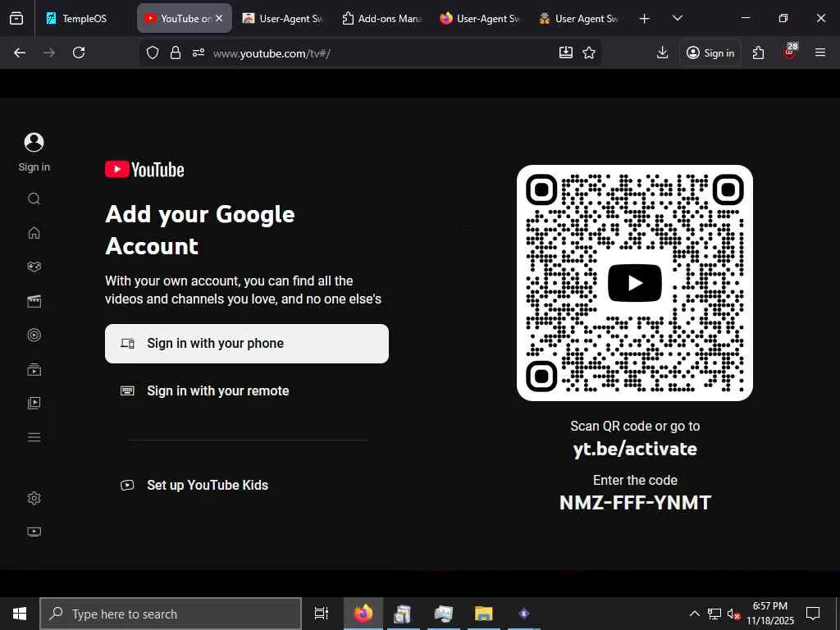Click the site padlock security icon

tap(176, 52)
